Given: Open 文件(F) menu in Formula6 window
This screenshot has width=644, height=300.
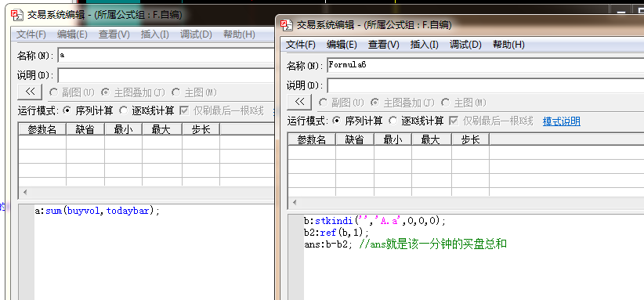Looking at the screenshot, I should pyautogui.click(x=301, y=45).
